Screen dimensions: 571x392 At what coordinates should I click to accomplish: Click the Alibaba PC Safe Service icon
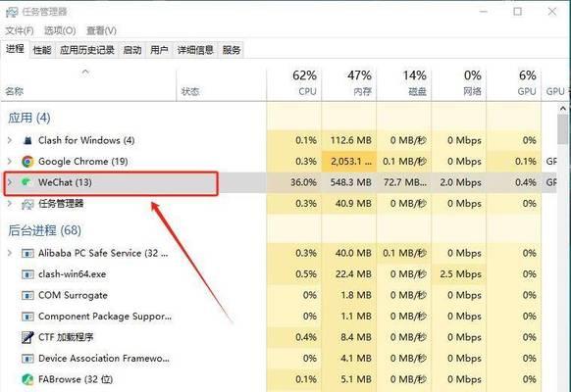[x=27, y=253]
